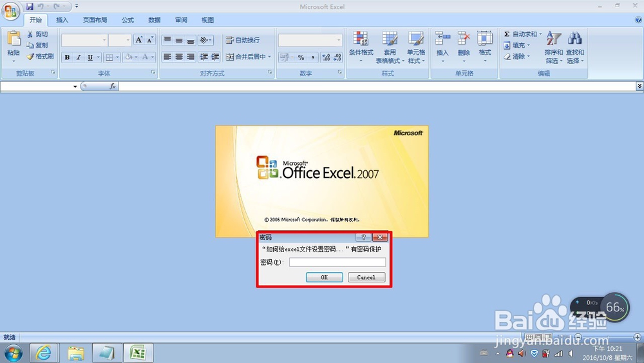Expand the formula bar
This screenshot has width=644, height=363.
click(639, 86)
